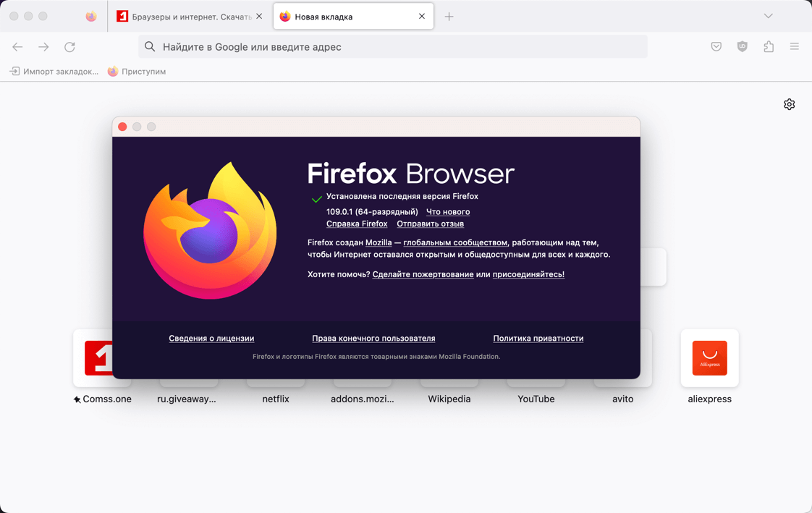The image size is (812, 513).
Task: Open 'Политика приватности' link
Action: [538, 338]
